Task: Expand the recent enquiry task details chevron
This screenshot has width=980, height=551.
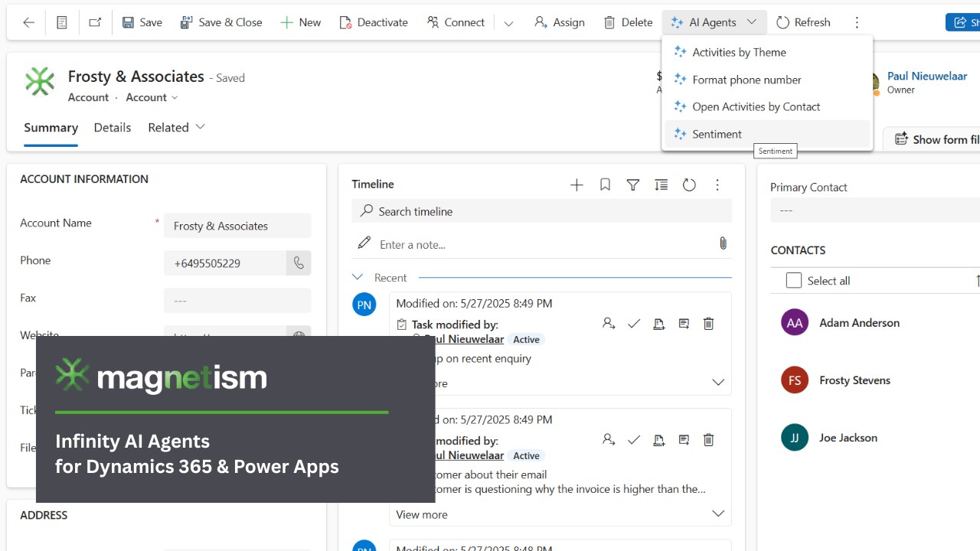Action: 718,383
